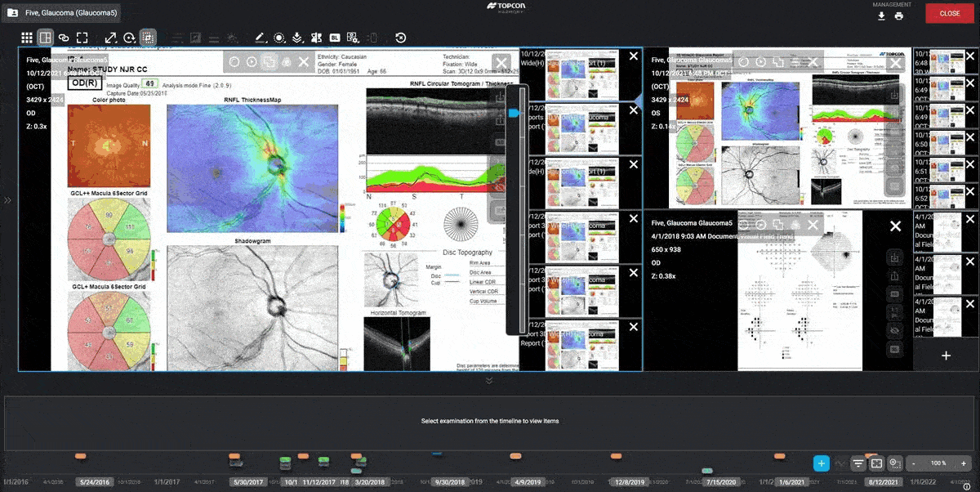Expand the left side panel chevrons
Screen dimensions: 980x492
[8, 200]
